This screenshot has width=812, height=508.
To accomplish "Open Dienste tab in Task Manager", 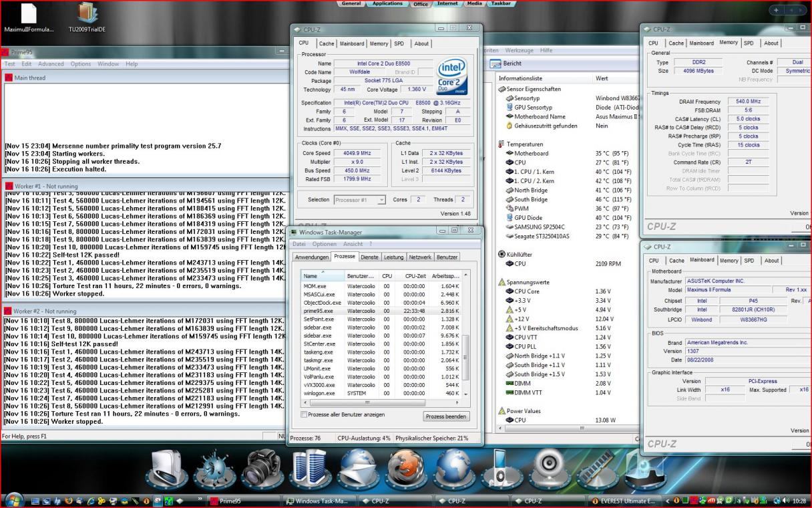I will pos(369,257).
